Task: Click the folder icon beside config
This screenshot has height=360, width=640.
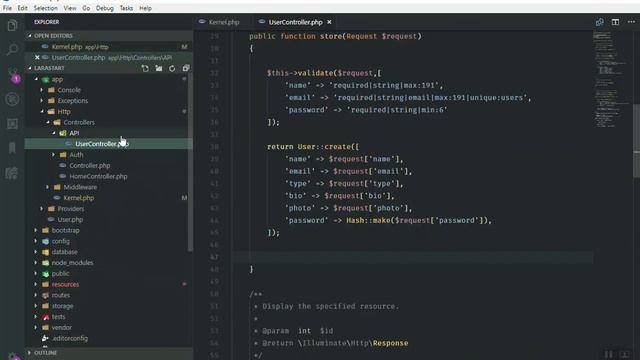Action: [46, 241]
